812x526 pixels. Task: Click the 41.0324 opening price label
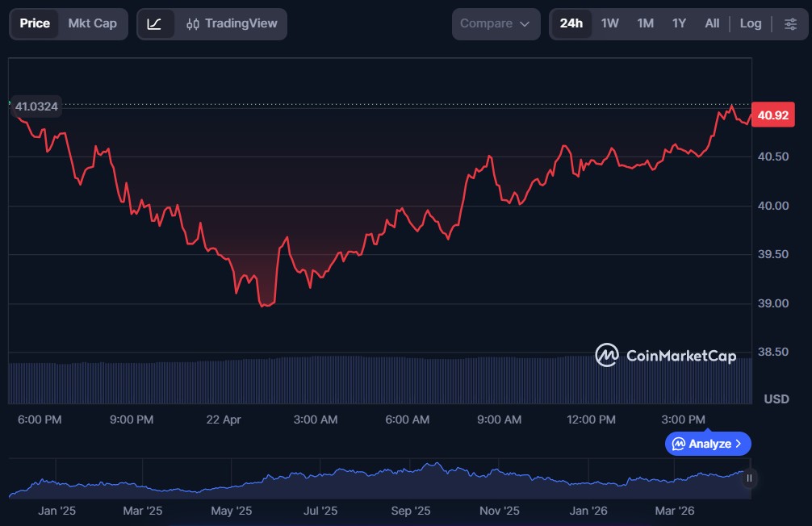point(36,106)
